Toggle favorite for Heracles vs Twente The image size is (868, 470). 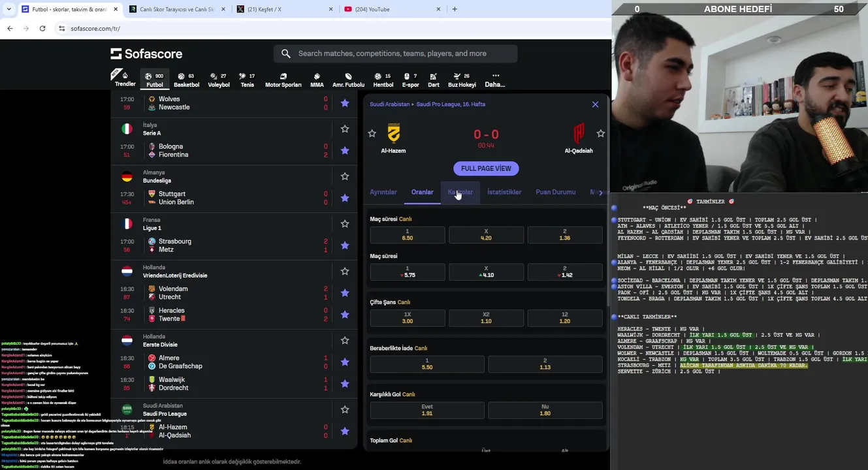[345, 315]
